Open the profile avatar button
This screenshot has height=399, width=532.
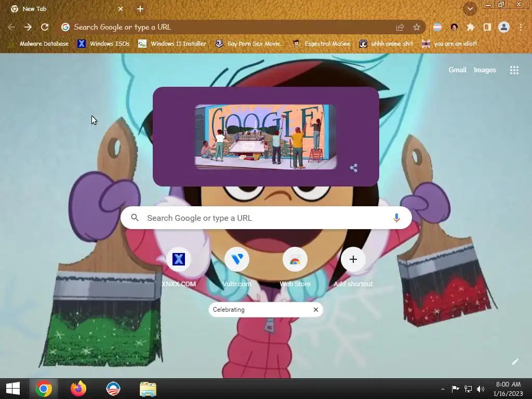point(504,27)
